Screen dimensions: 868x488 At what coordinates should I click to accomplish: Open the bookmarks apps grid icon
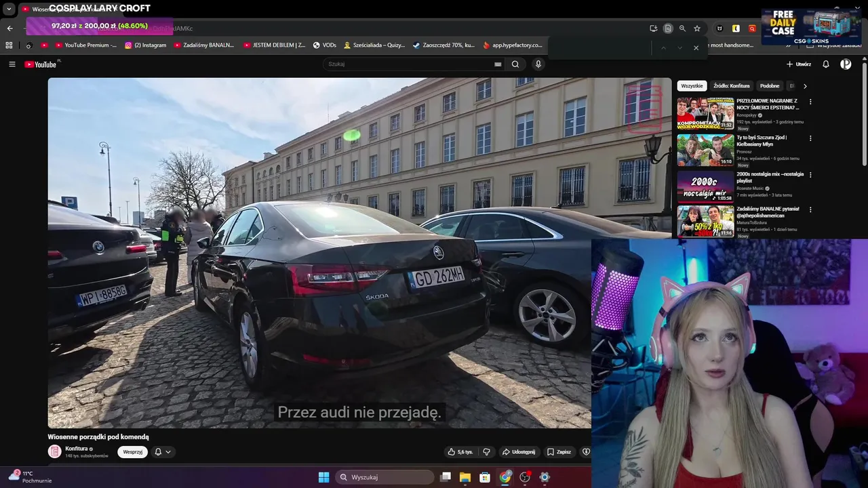click(9, 45)
